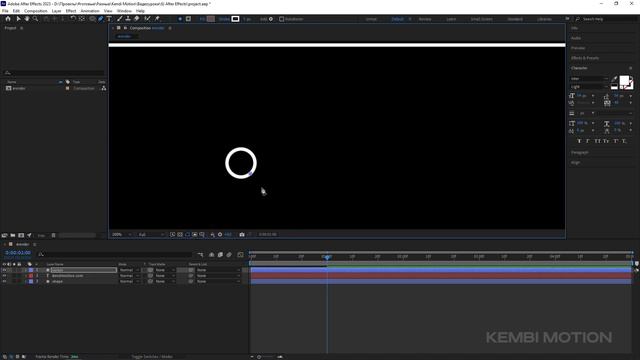Screen dimensions: 640x360
Task: Open the Window menu
Action: tap(124, 11)
